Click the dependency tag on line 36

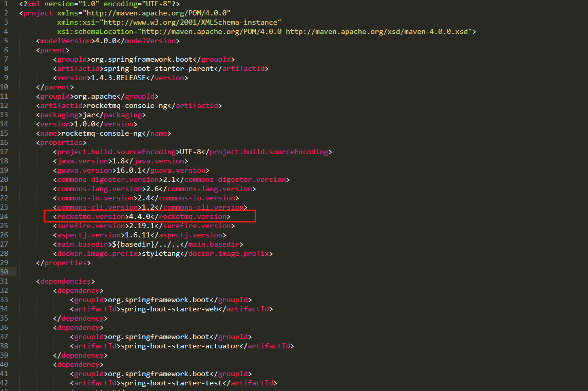tap(79, 328)
